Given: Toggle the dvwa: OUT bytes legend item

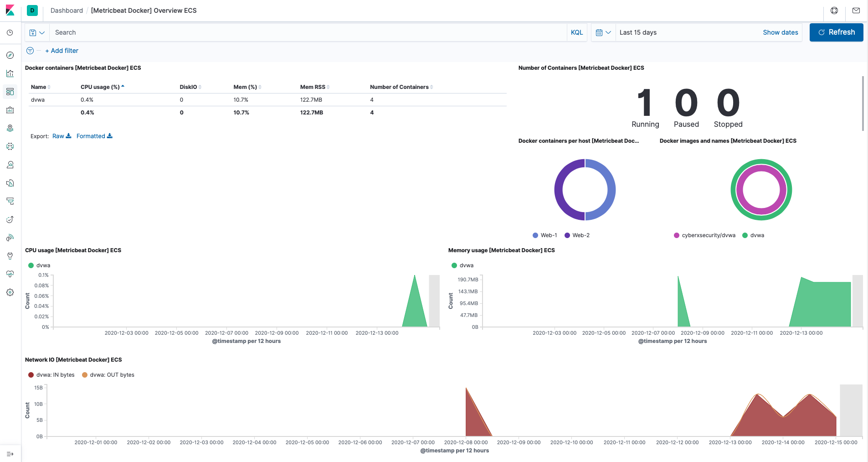Looking at the screenshot, I should tap(108, 375).
